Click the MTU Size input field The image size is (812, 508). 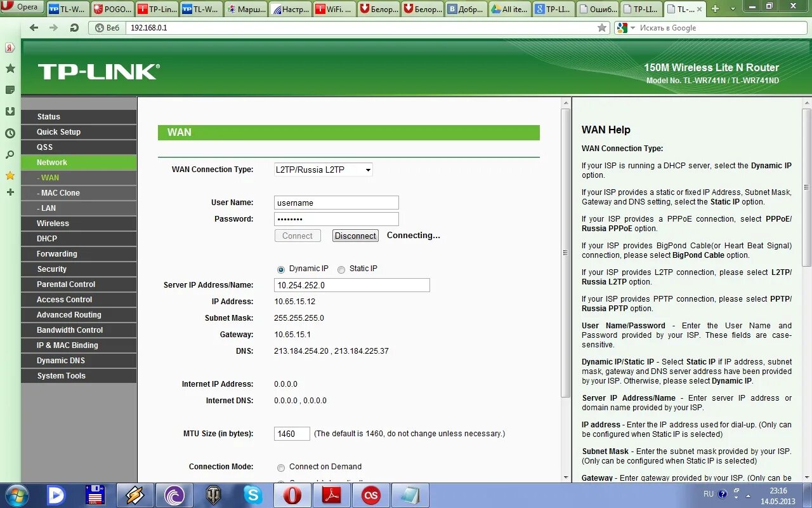tap(292, 434)
